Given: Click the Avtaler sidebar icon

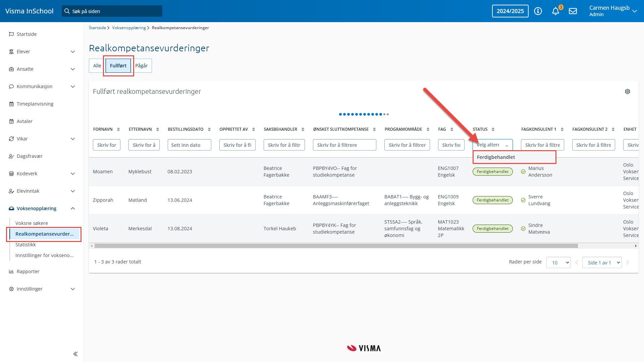Looking at the screenshot, I should pyautogui.click(x=11, y=121).
